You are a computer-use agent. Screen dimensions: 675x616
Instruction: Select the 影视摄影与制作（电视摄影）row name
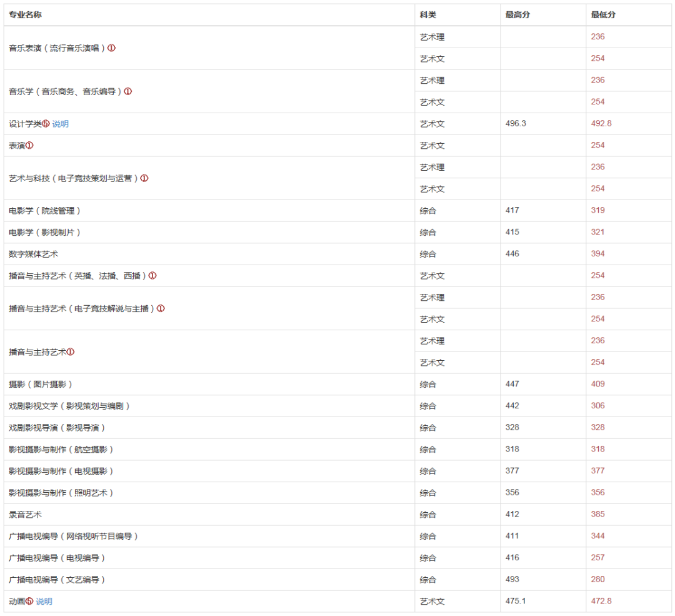tap(61, 472)
